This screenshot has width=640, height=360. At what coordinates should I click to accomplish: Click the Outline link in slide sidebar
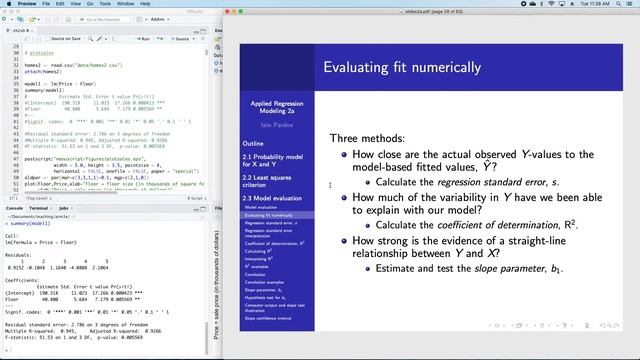[253, 144]
